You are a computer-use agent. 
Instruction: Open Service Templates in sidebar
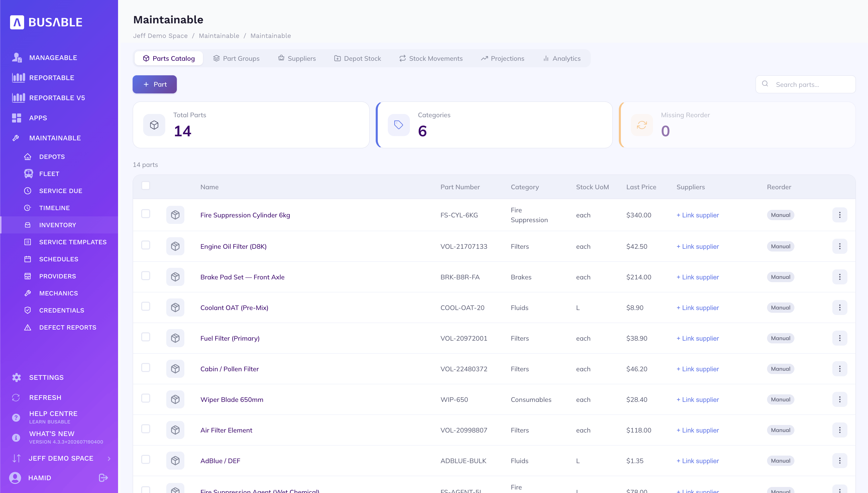click(59, 242)
